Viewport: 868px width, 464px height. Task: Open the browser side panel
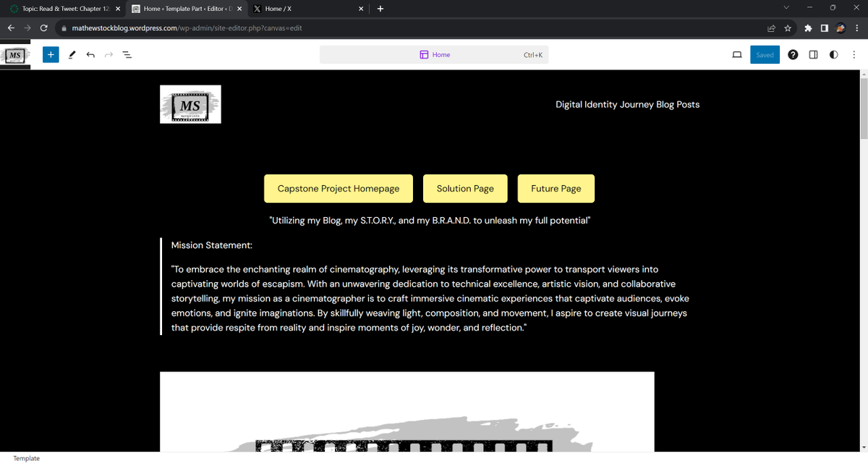(x=824, y=28)
